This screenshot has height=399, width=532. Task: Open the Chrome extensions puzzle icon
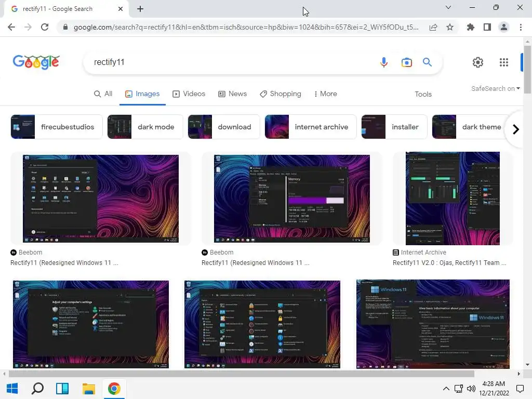click(x=471, y=27)
